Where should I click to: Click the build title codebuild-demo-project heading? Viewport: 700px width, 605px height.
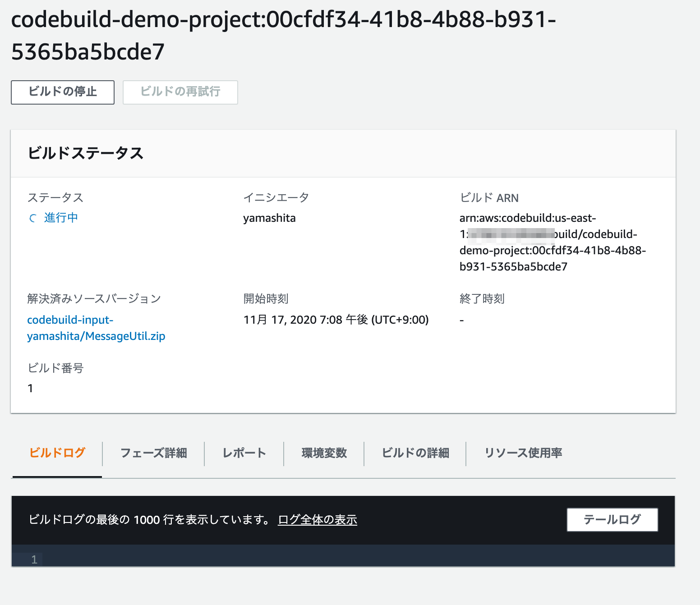point(283,35)
